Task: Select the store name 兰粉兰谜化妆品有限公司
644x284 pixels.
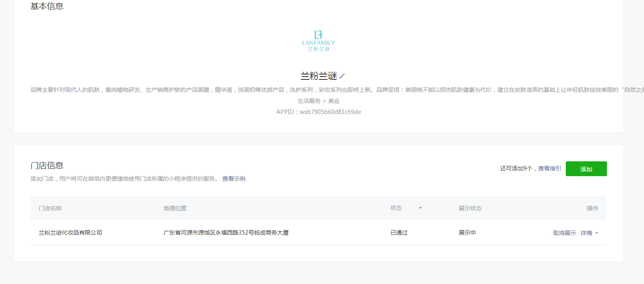Action: [70, 233]
